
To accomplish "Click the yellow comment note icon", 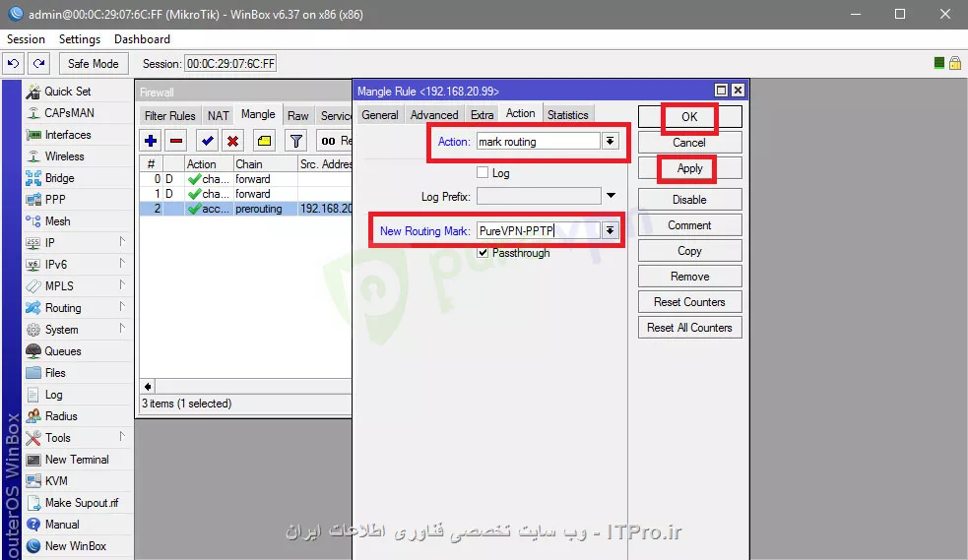I will point(264,142).
